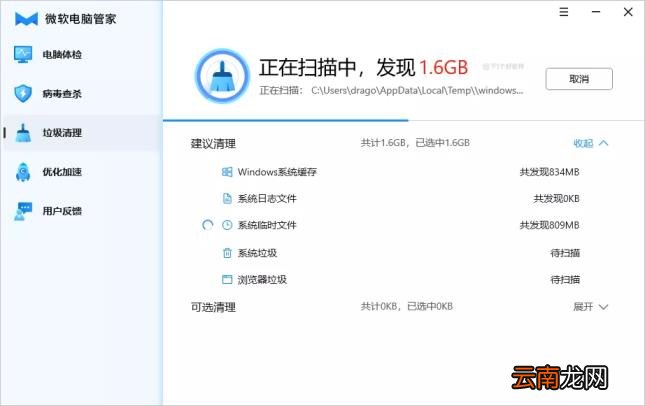Close the PC Manager window
The width and height of the screenshot is (645, 406).
[x=628, y=12]
